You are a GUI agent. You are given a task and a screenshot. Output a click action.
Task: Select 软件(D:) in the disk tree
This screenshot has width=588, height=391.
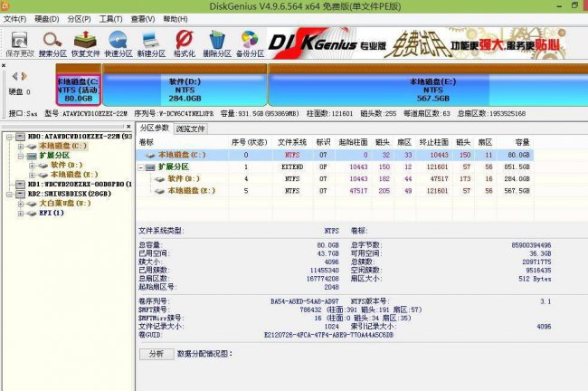[x=66, y=165]
